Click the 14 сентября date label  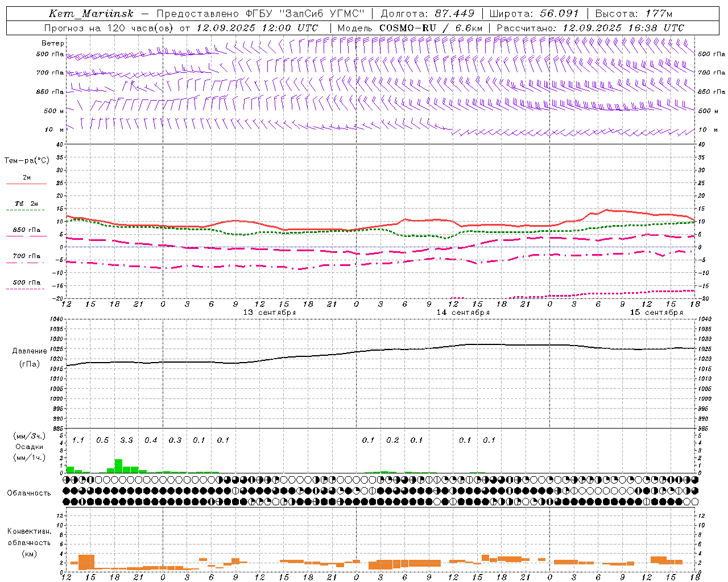coord(463,312)
